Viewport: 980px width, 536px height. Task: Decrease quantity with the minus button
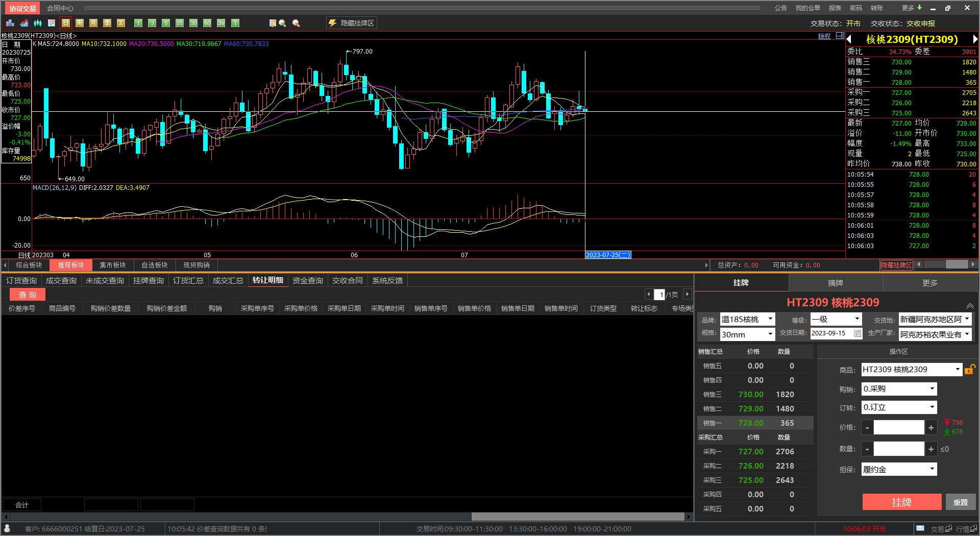pos(867,449)
